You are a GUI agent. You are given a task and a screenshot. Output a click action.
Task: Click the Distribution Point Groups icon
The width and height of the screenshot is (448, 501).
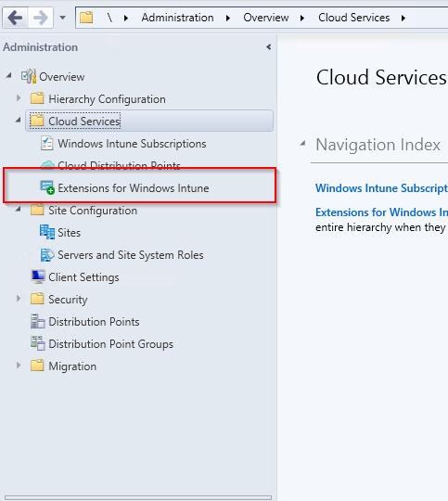pyautogui.click(x=38, y=343)
